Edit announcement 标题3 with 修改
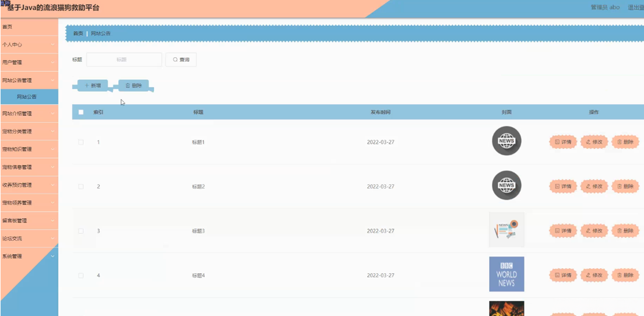This screenshot has height=316, width=644. coord(594,230)
